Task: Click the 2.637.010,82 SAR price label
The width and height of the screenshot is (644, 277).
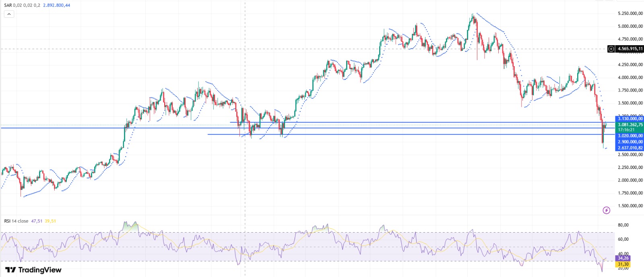Action: point(630,148)
